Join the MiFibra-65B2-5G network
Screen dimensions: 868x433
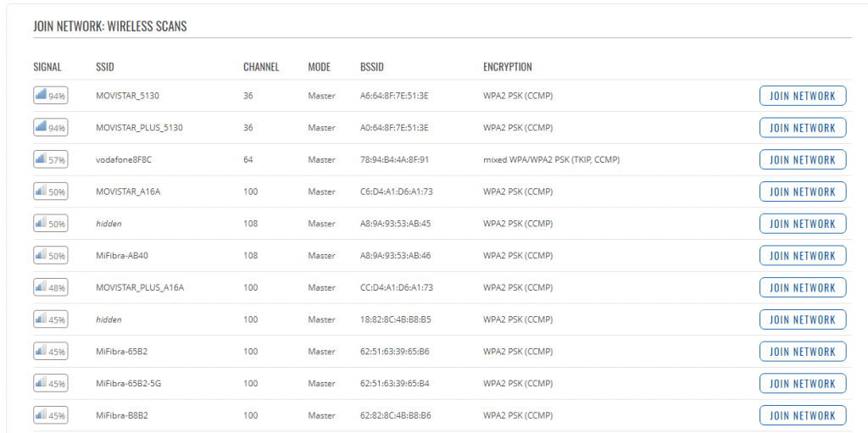pyautogui.click(x=803, y=384)
